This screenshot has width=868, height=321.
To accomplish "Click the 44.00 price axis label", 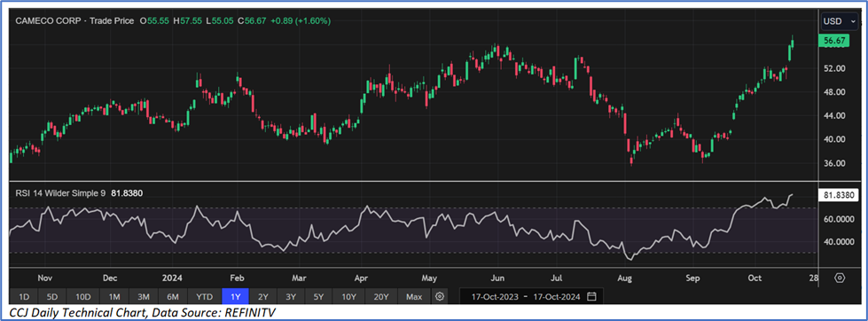I will 834,116.
